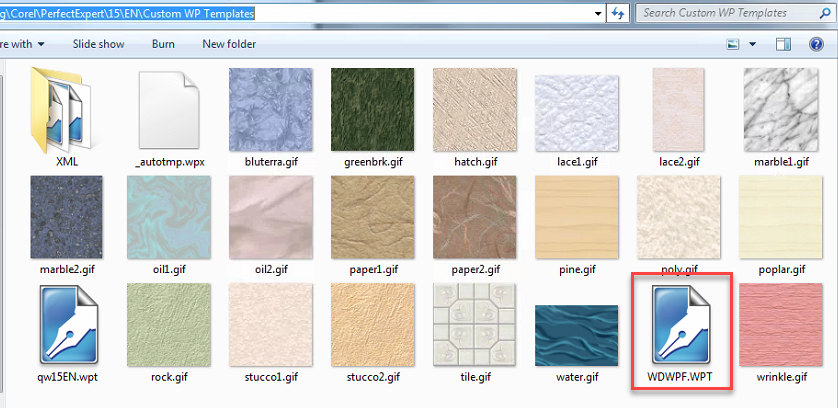This screenshot has width=838, height=408.
Task: Expand the view options dropdown arrow
Action: (x=752, y=44)
